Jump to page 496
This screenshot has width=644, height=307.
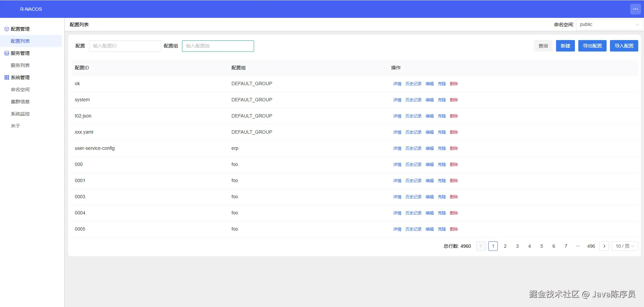point(591,246)
